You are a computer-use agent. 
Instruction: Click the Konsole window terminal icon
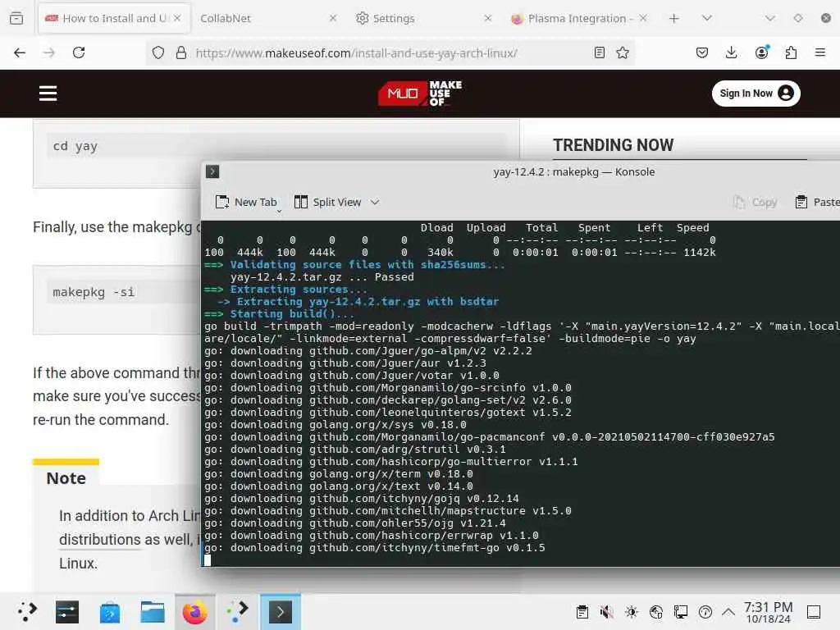pyautogui.click(x=212, y=171)
